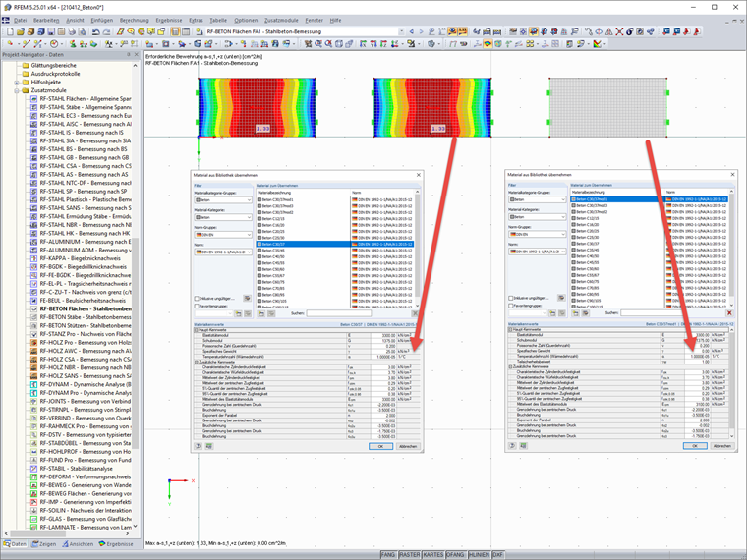Toggle OFANG object snap in status bar
The height and width of the screenshot is (560, 747).
(x=455, y=555)
